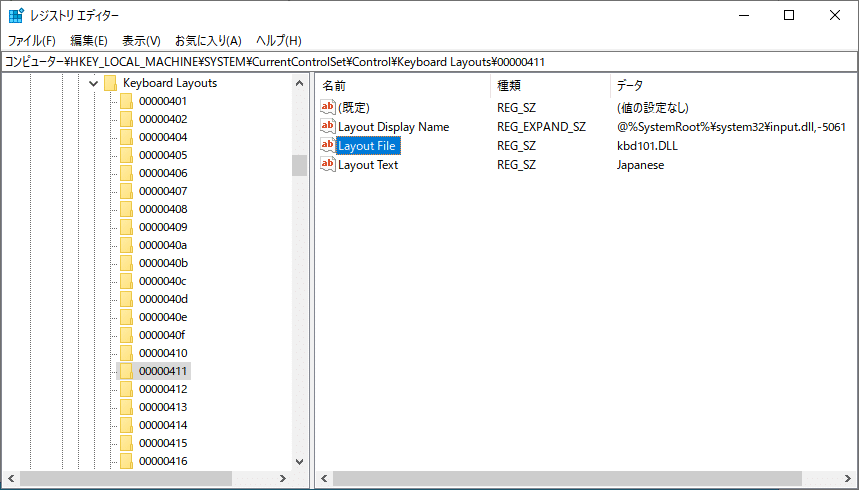Click folder icon of key 0000040a
Viewport: 859px width, 490px height.
point(127,245)
